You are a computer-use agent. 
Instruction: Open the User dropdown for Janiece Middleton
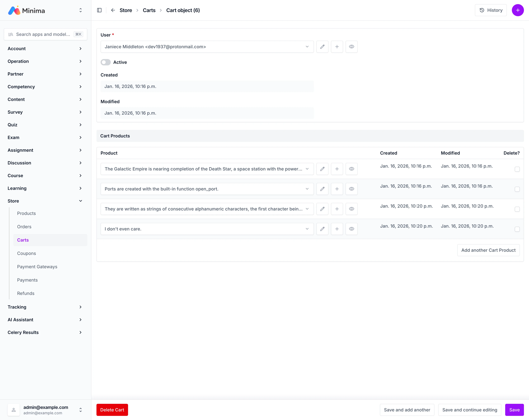point(207,47)
